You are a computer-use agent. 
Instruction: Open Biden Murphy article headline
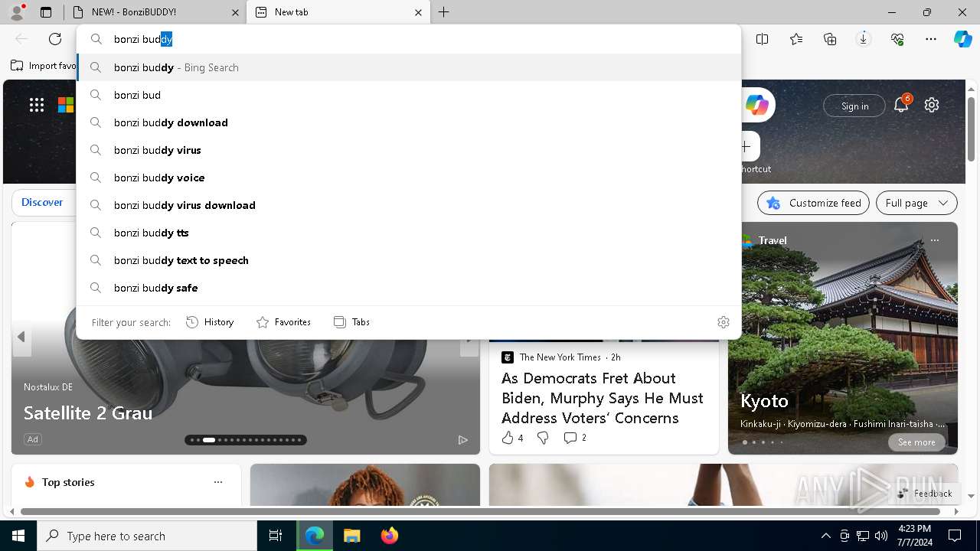pyautogui.click(x=603, y=398)
